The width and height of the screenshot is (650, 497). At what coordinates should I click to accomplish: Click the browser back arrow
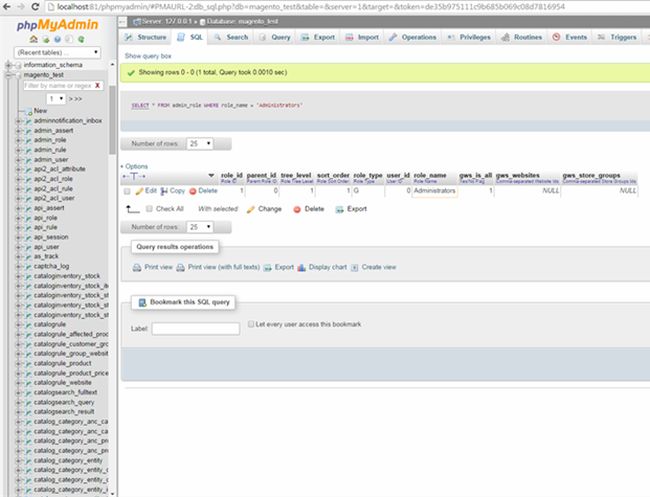(7, 7)
